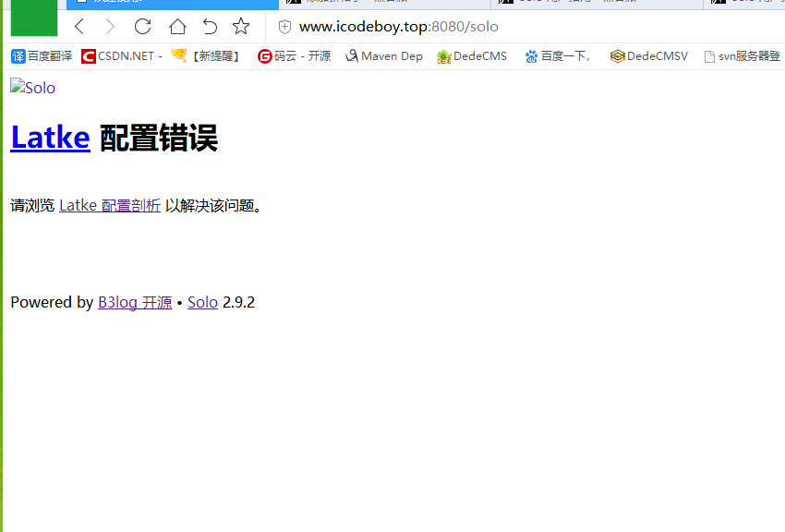Open the svn服务器登 bookmark
This screenshot has width=785, height=532.
[743, 56]
